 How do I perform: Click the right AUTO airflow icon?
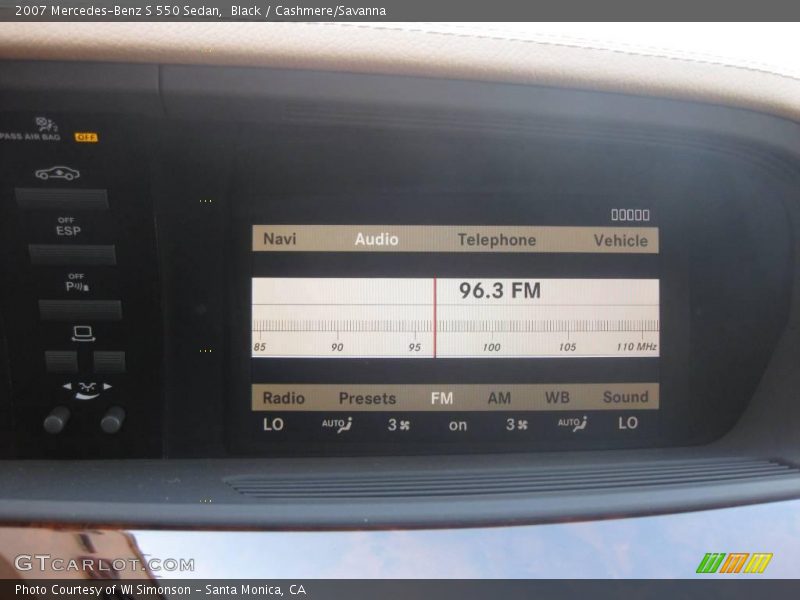tap(572, 423)
